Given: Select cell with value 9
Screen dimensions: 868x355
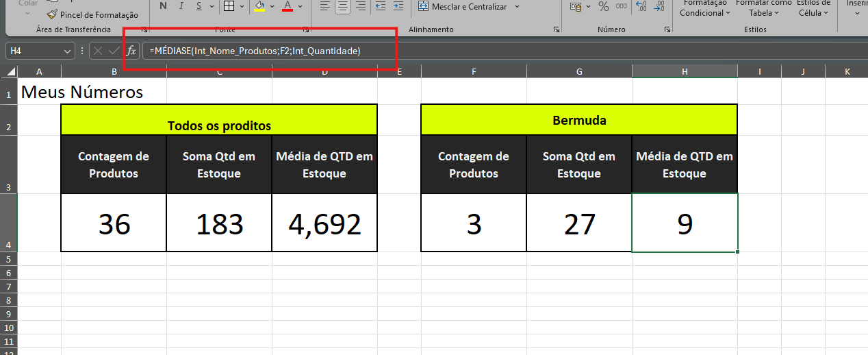Looking at the screenshot, I should [685, 223].
